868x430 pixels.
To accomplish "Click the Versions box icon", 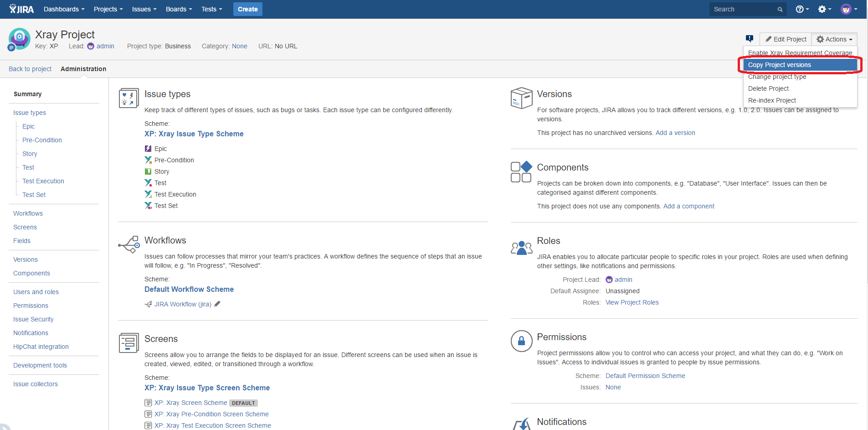I will (x=522, y=98).
